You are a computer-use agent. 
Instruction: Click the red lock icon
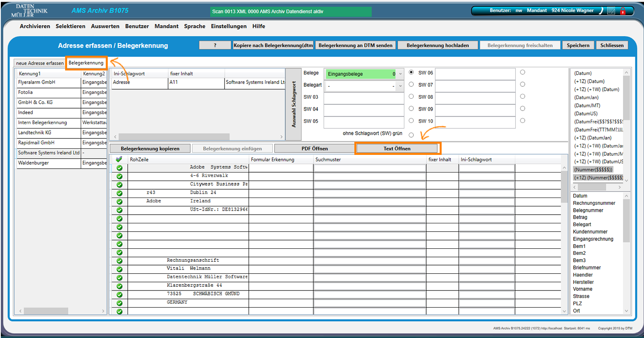click(623, 11)
